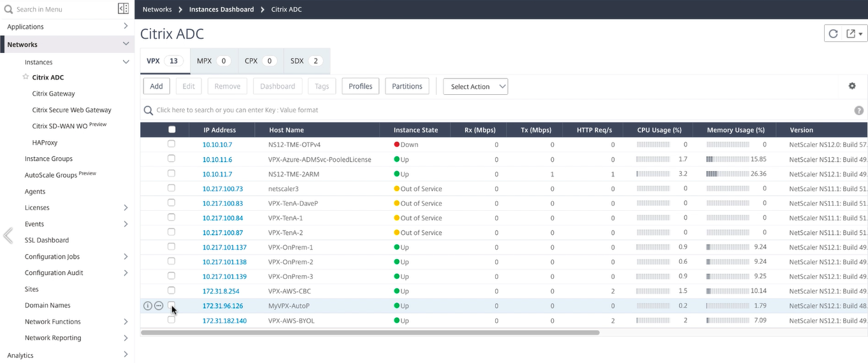Open the Select Action dropdown
This screenshot has width=868, height=363.
click(475, 87)
